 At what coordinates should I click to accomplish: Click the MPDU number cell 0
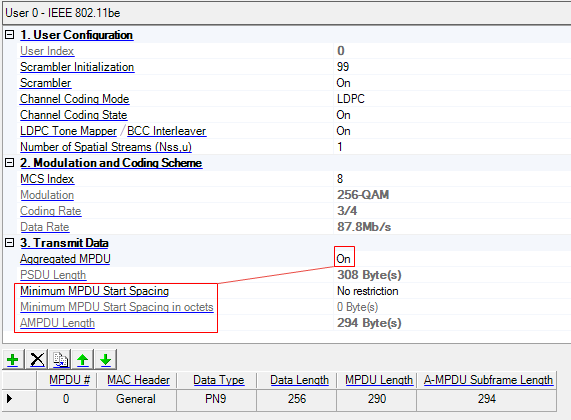[x=66, y=399]
